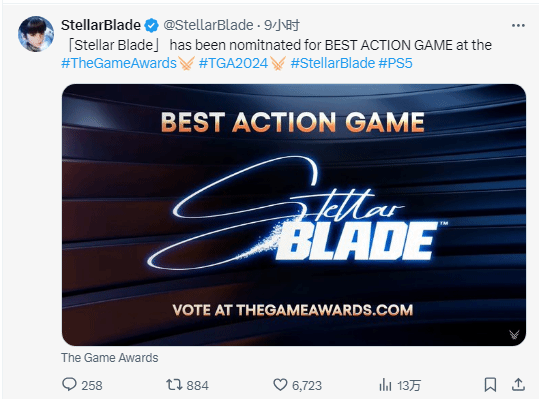
Task: Click the StellarBlade display name
Action: tap(101, 25)
